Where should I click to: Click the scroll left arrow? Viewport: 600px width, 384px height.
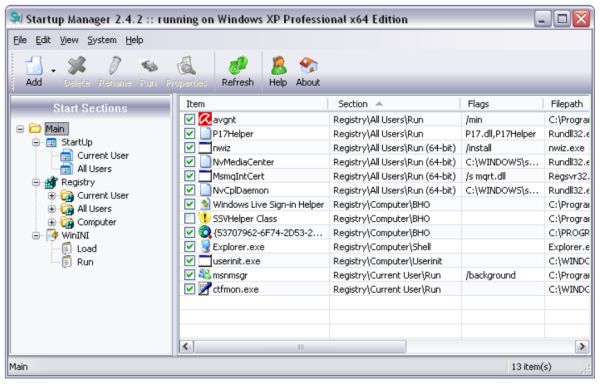pos(186,347)
